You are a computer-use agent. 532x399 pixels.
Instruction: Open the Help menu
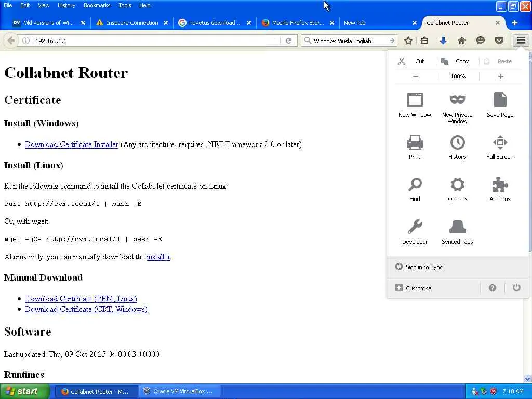[145, 5]
